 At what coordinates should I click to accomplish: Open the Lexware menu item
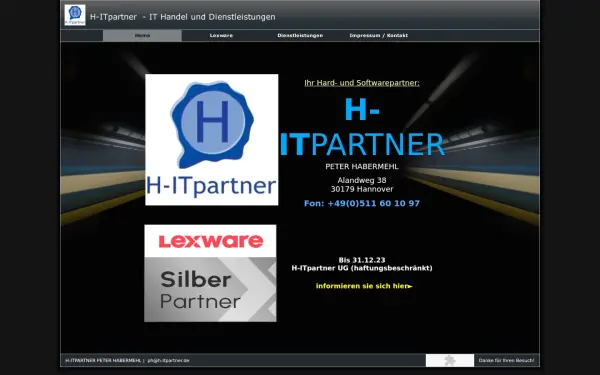click(221, 36)
